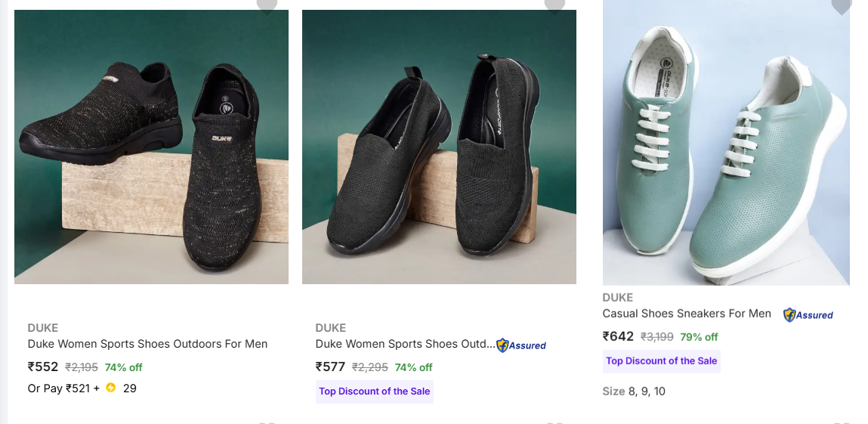The width and height of the screenshot is (868, 424).
Task: Open the truncated "Duke Women Sports Shoes Outd..." title
Action: click(405, 344)
